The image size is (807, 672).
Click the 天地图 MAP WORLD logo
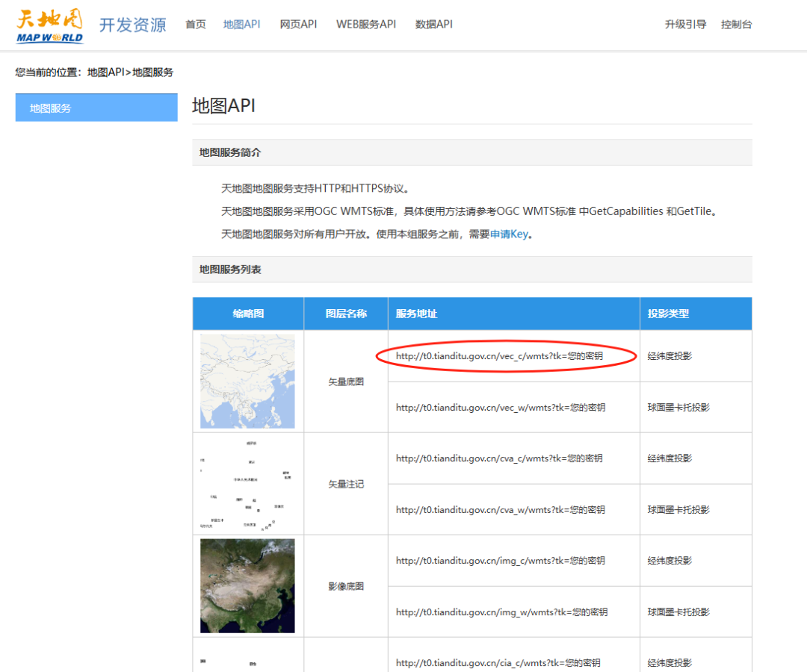pyautogui.click(x=49, y=25)
